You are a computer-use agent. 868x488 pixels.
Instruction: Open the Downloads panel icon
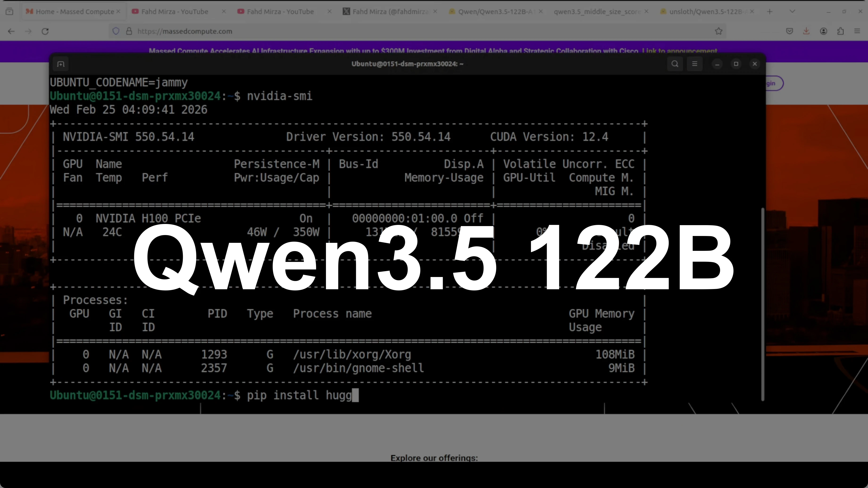pyautogui.click(x=806, y=31)
